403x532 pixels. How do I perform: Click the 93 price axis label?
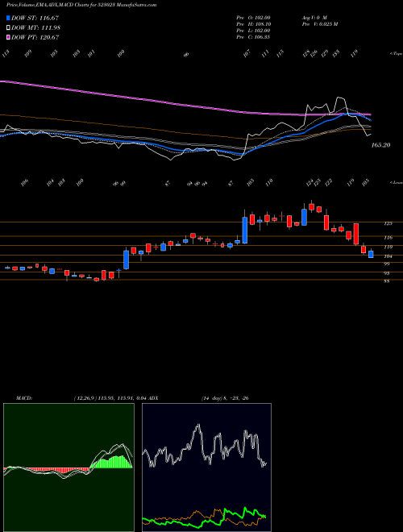pyautogui.click(x=387, y=273)
